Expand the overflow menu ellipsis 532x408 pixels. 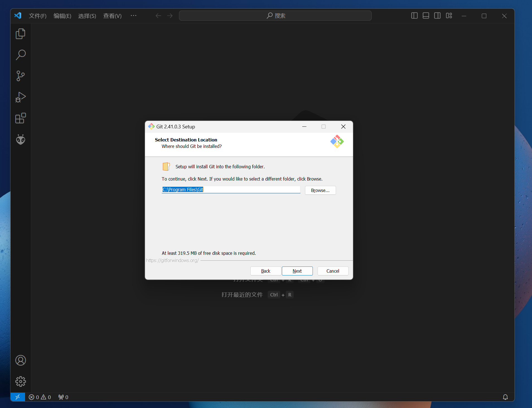[x=134, y=16]
